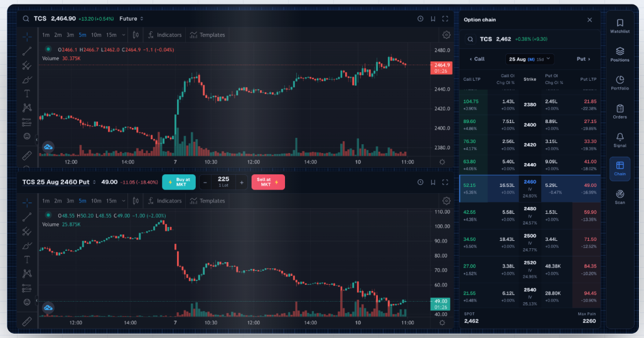This screenshot has height=338, width=644.
Task: Toggle the green OHLC indicator dot in put chart
Action: click(x=48, y=215)
